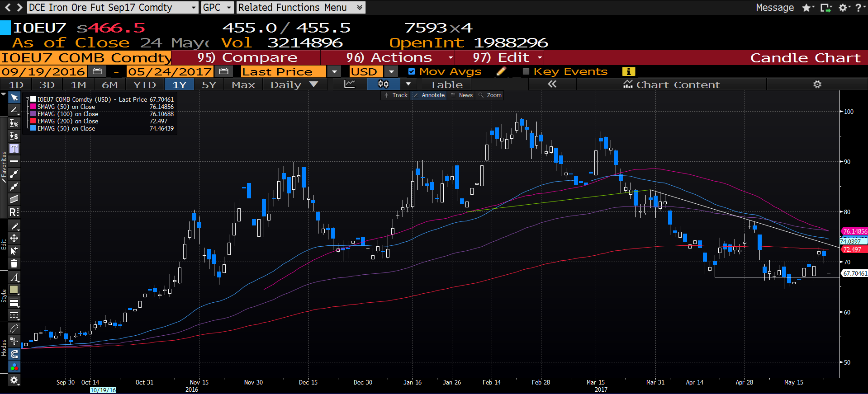The width and height of the screenshot is (868, 394).
Task: Select the Max time range
Action: (243, 84)
